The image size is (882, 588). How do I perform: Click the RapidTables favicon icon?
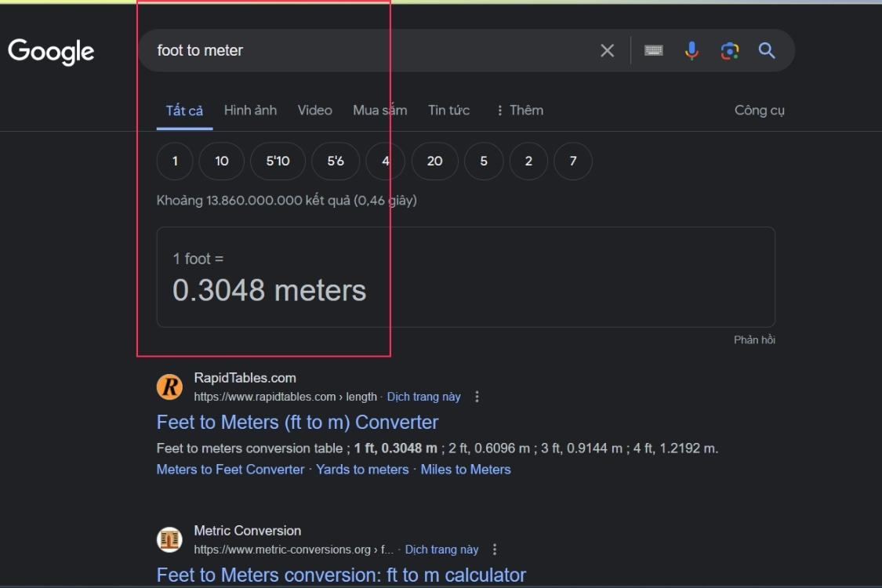169,387
